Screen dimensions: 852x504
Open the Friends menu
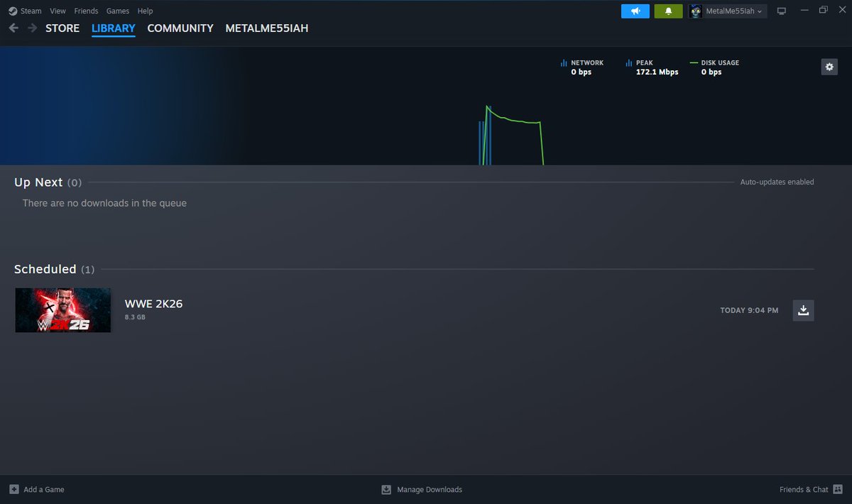86,11
